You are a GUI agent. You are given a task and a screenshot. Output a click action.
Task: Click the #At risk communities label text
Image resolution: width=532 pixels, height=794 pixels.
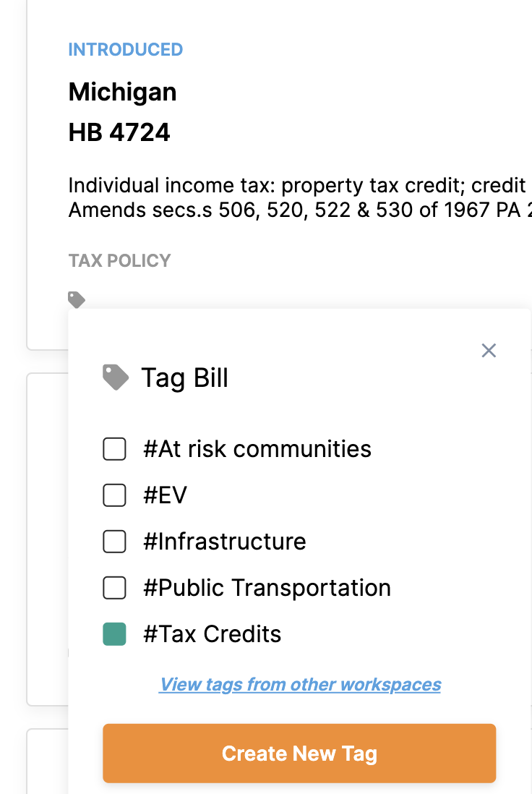(x=257, y=449)
